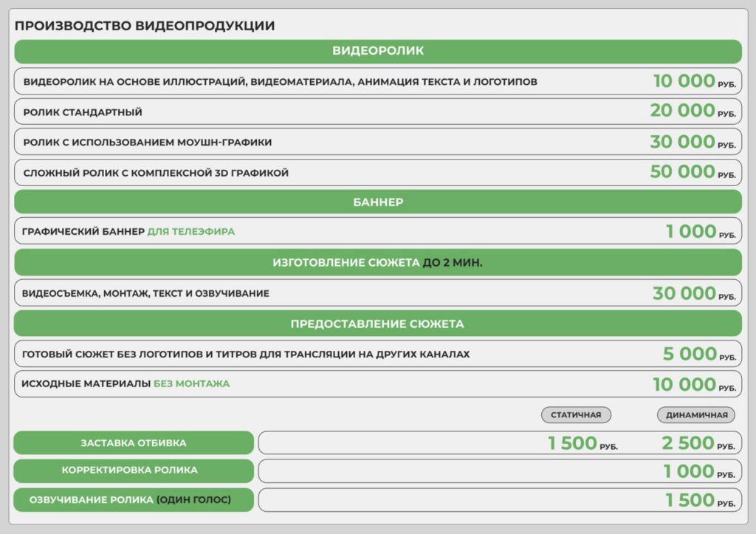Select ВИДЕОСЪЕМКА, МОНТАЖ, ТЕКСТ И ОЗВУЧИВАНИЕ label
Viewport: 756px width, 534px height.
point(145,293)
